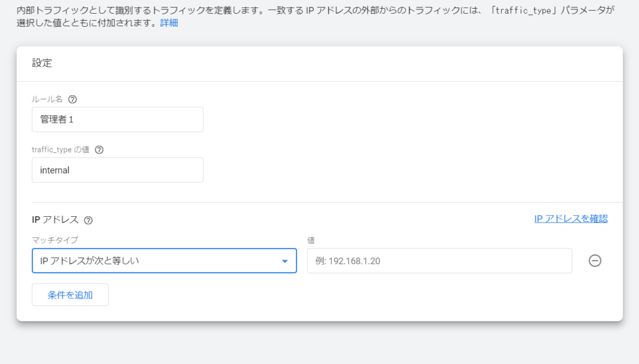Click the 値 field with example 192.168.1.20
Image resolution: width=639 pixels, height=364 pixels.
(439, 261)
